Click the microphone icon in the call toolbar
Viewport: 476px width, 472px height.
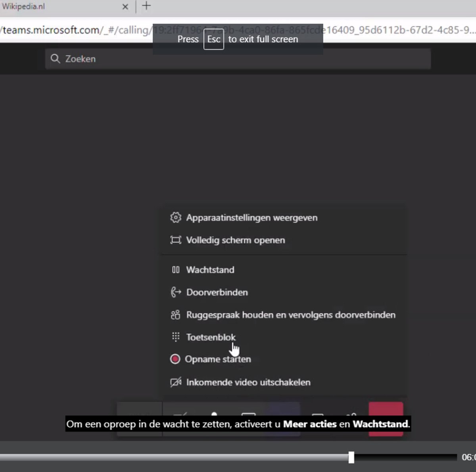(x=214, y=415)
